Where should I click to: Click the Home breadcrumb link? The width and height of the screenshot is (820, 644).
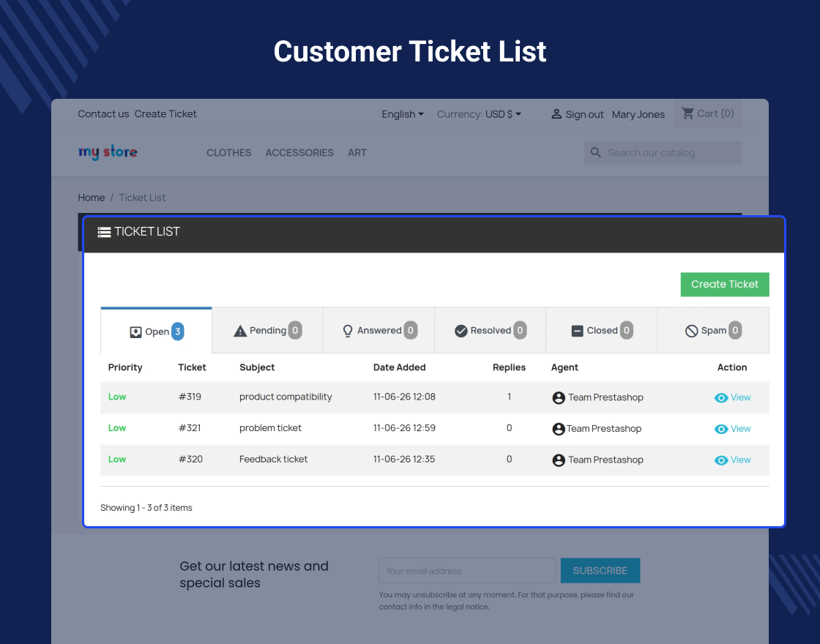pyautogui.click(x=91, y=198)
